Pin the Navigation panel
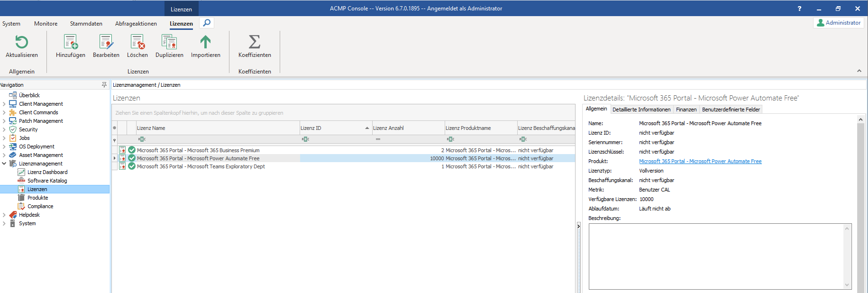This screenshot has height=293, width=868. click(104, 85)
